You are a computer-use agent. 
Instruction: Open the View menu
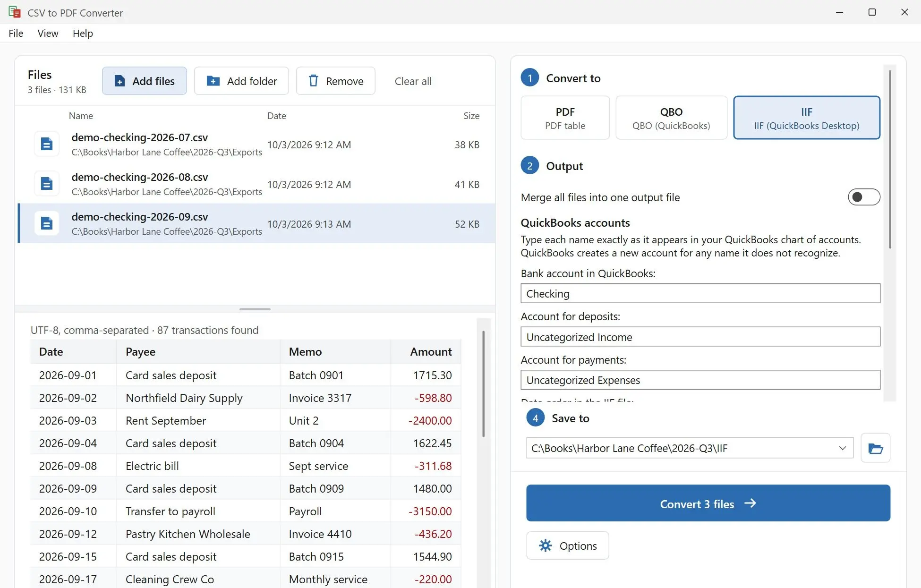point(48,33)
